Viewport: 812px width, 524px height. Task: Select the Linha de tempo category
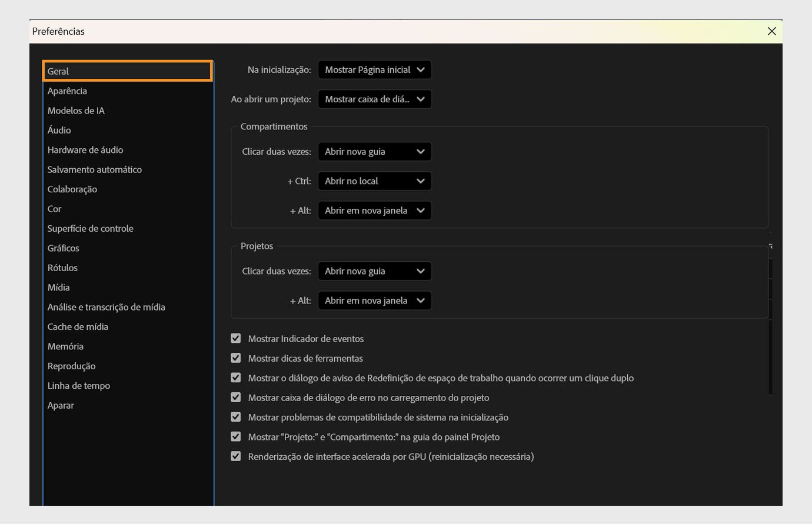79,385
